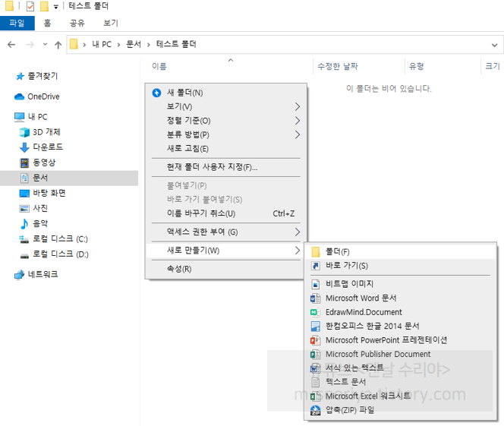The width and height of the screenshot is (504, 426).
Task: Click the Quick access star icon (즐겨찾기)
Action: pos(20,76)
